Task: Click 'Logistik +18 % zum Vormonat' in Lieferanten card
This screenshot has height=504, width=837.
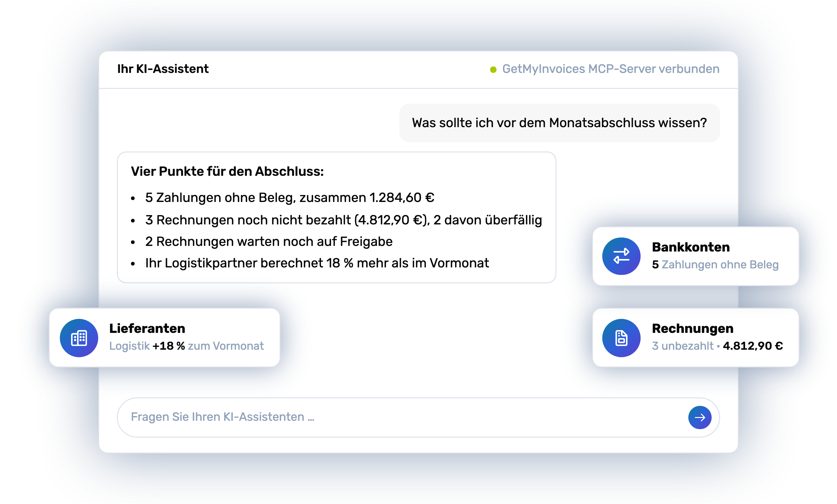Action: 186,346
